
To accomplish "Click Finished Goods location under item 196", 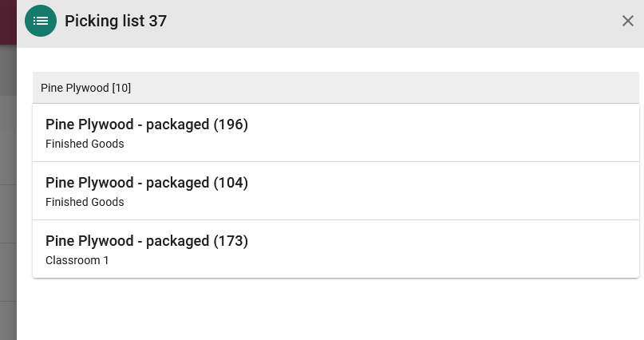I will click(85, 144).
